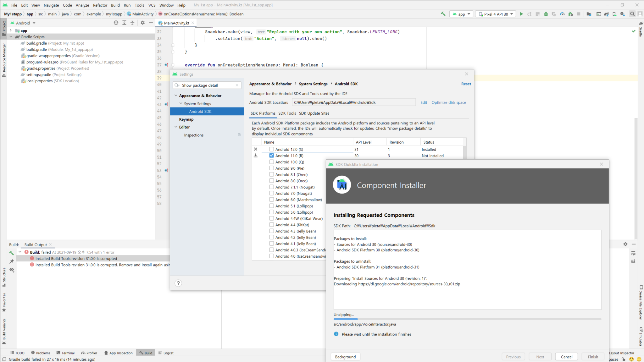This screenshot has width=644, height=362.
Task: Open Build panel settings gear icon
Action: 625,244
